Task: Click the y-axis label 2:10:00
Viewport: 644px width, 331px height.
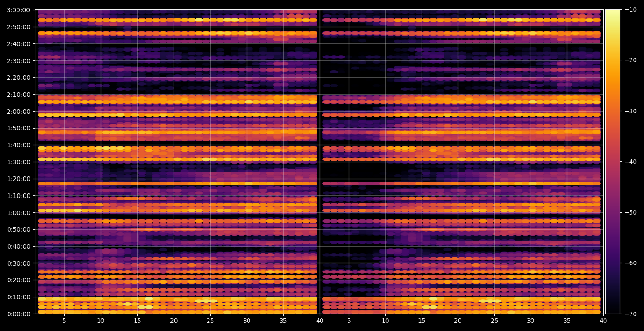Action: tap(19, 95)
